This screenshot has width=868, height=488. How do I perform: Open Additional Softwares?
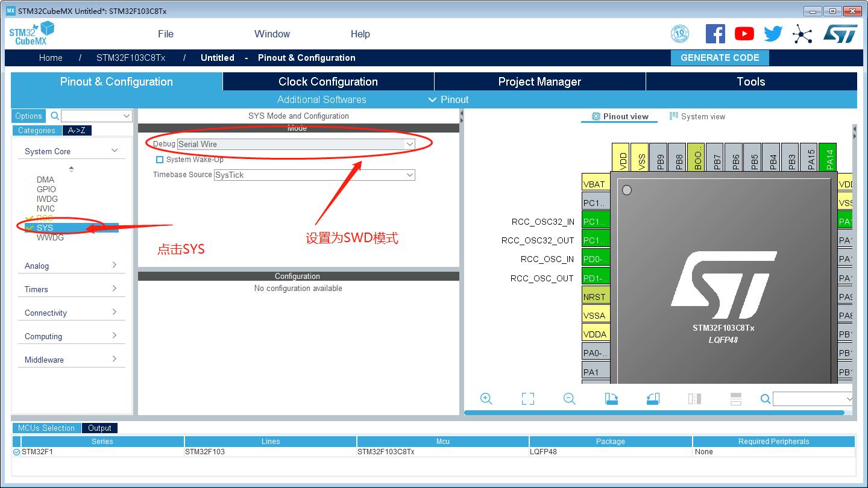[x=321, y=99]
